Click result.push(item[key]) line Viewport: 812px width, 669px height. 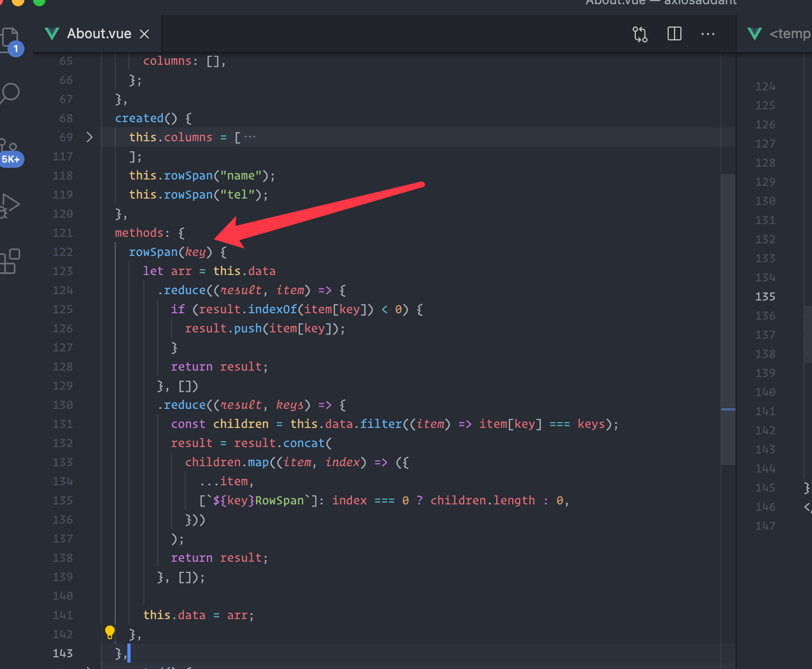tap(265, 329)
